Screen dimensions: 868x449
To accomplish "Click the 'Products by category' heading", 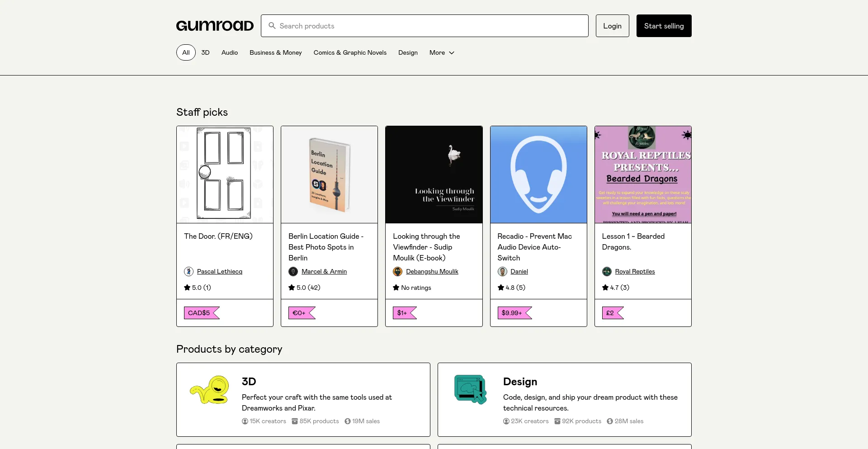I will point(229,349).
